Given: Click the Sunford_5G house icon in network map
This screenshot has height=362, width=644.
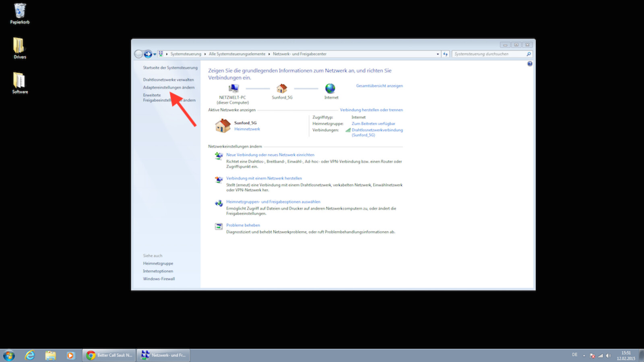Looking at the screenshot, I should click(x=282, y=88).
